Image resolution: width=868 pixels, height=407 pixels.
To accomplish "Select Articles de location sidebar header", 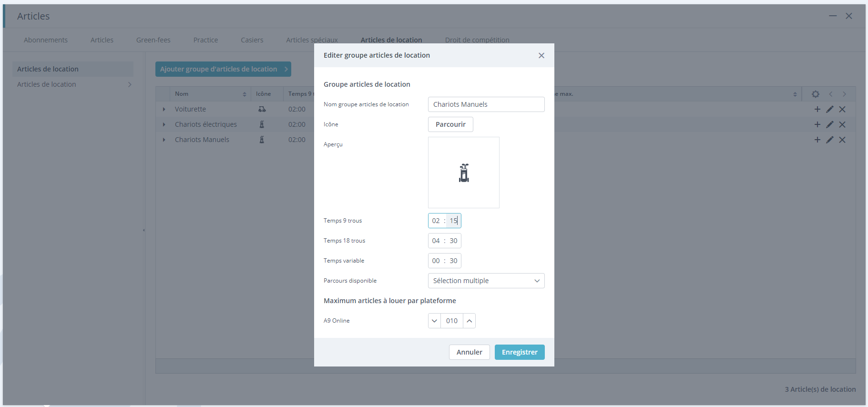I will tap(72, 69).
